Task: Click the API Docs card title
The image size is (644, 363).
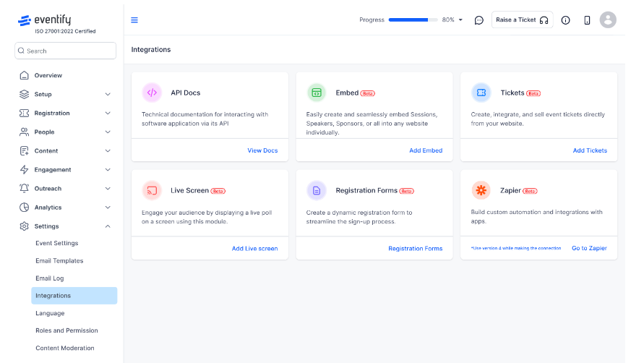Action: pos(185,93)
